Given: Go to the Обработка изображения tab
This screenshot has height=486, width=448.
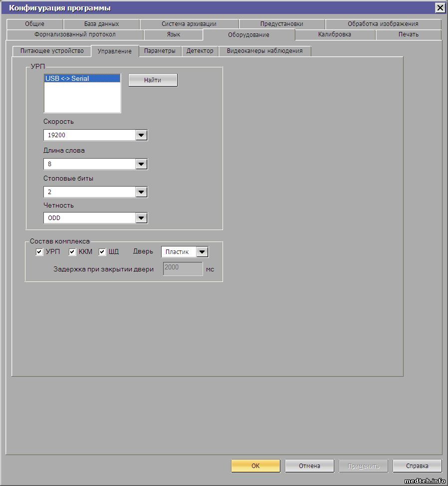Looking at the screenshot, I should (383, 24).
